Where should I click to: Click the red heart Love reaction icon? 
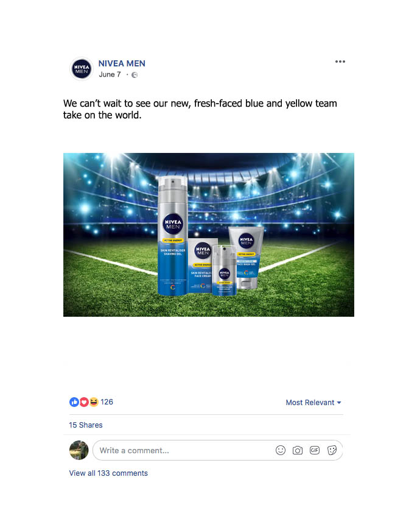pos(84,402)
